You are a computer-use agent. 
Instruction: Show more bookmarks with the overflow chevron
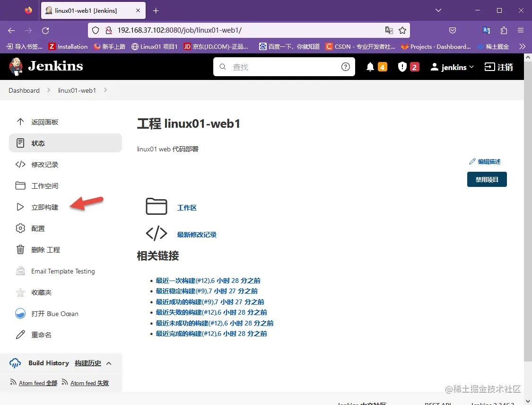pos(522,46)
